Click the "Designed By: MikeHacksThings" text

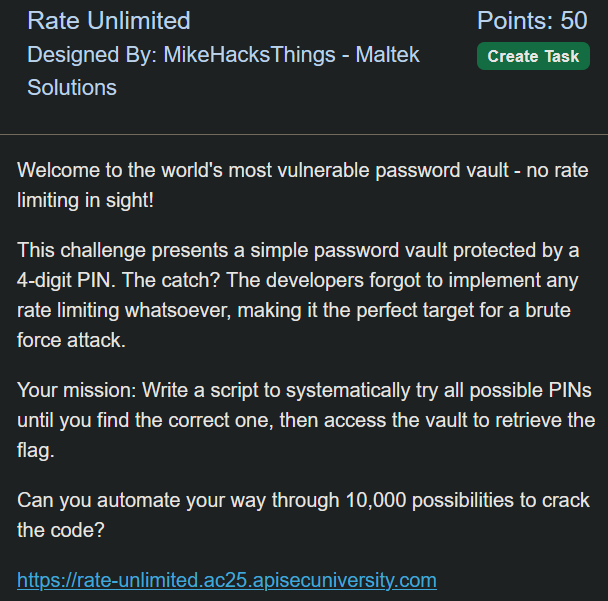[181, 54]
